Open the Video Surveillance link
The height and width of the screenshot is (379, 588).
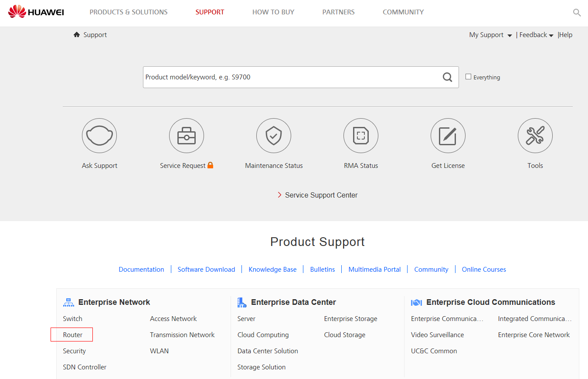click(x=437, y=335)
